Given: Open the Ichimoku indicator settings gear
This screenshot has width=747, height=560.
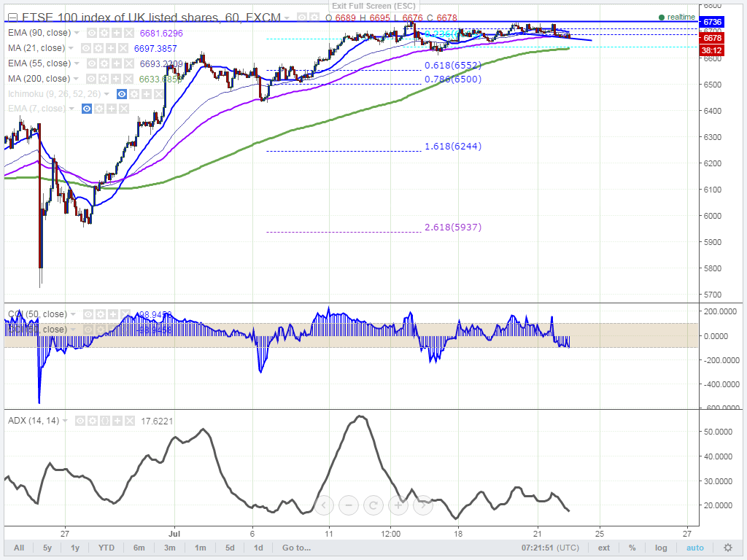Looking at the screenshot, I should point(134,94).
